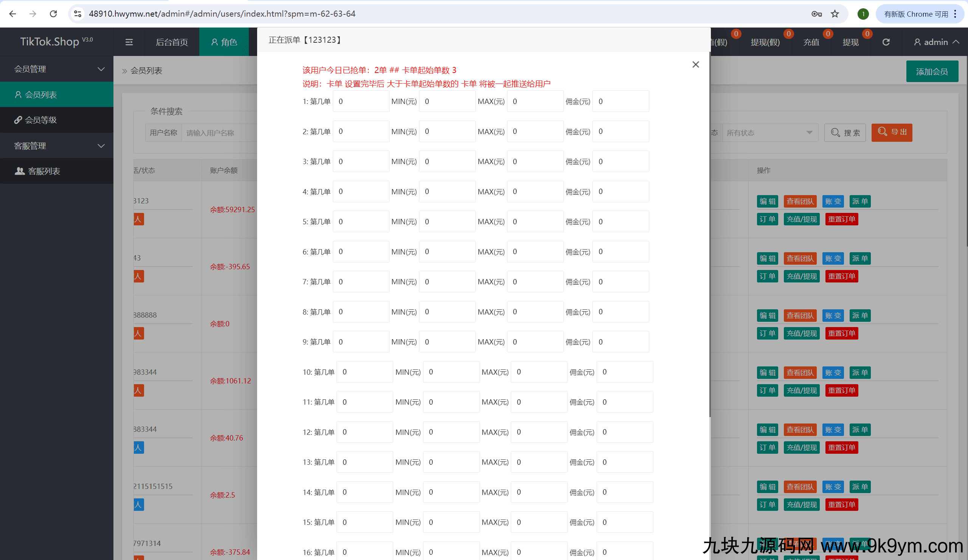Open the 后台首页 menu item
This screenshot has height=560, width=968.
coord(171,42)
